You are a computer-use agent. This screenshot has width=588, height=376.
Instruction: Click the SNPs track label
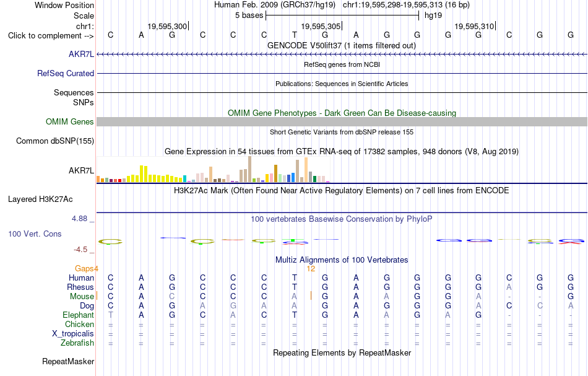point(84,102)
